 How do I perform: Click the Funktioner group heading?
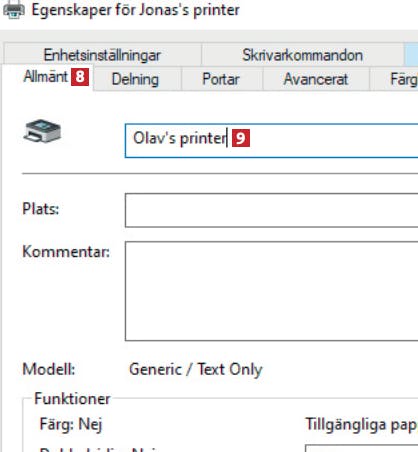72,399
